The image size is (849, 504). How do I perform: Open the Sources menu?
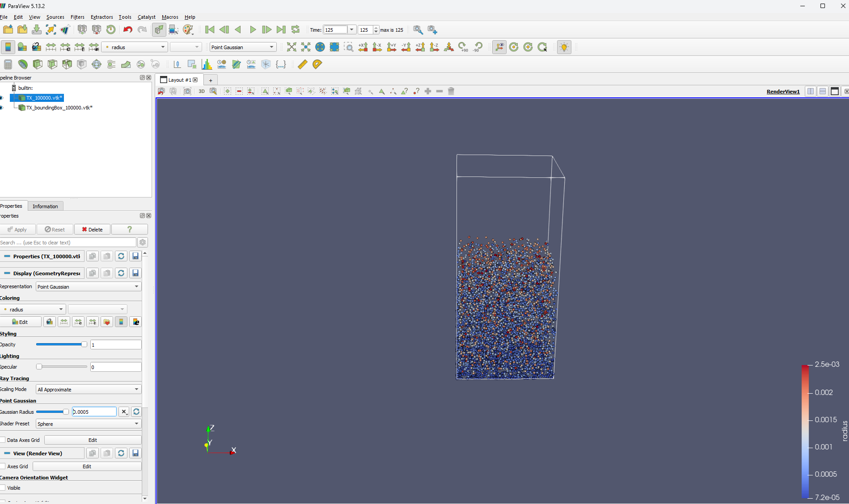[55, 17]
